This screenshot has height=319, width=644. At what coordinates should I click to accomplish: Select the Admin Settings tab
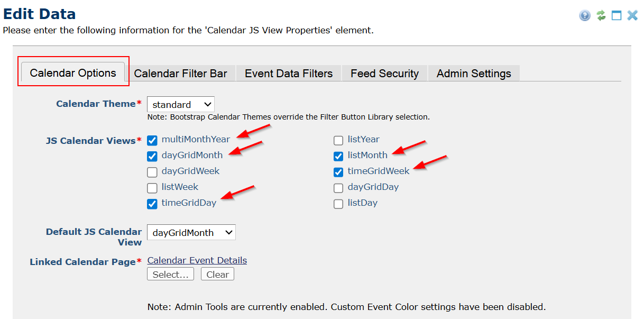pos(474,74)
